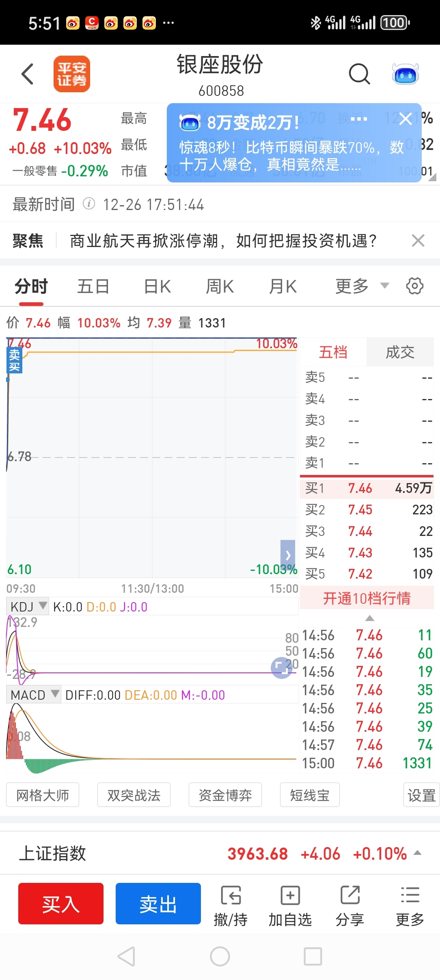Switch to the 五日 chart tab

point(93,286)
